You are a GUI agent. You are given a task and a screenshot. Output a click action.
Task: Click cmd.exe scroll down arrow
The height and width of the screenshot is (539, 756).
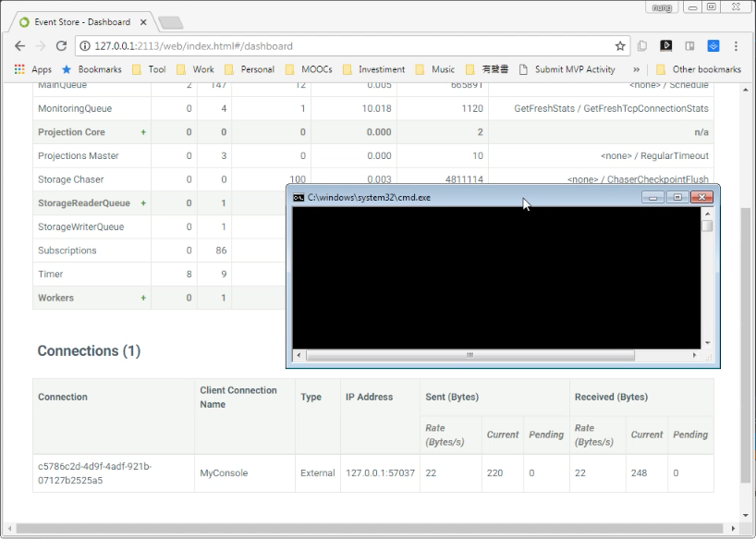tap(707, 343)
